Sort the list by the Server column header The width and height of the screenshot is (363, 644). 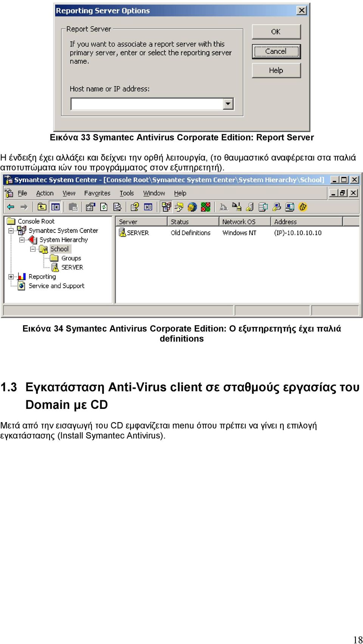(x=141, y=221)
